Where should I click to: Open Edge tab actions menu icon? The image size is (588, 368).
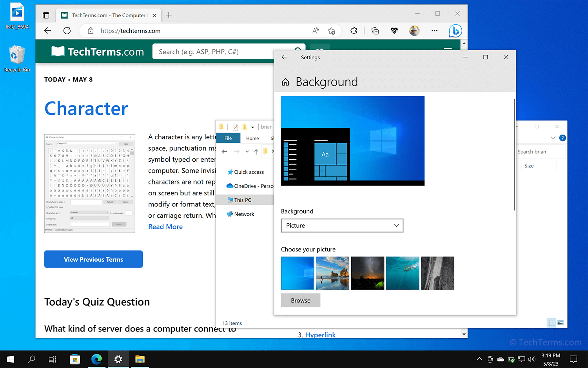46,15
